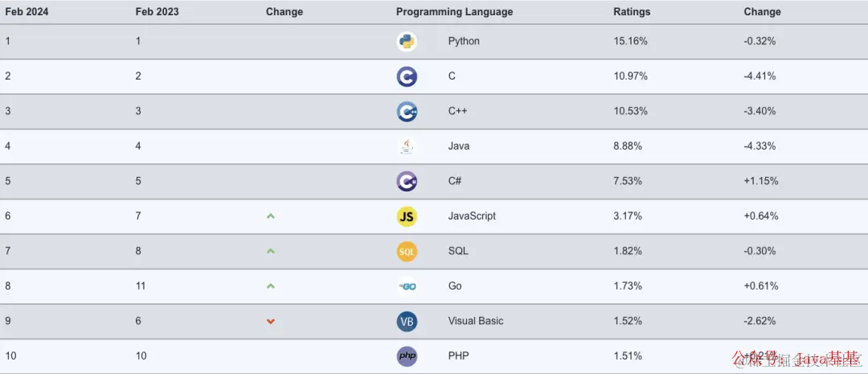The height and width of the screenshot is (374, 868).
Task: Click green up arrow in SQL row
Action: point(271,251)
